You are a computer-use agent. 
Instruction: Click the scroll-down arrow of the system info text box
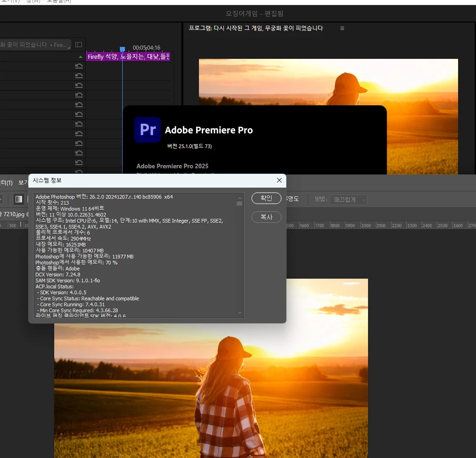click(x=239, y=313)
